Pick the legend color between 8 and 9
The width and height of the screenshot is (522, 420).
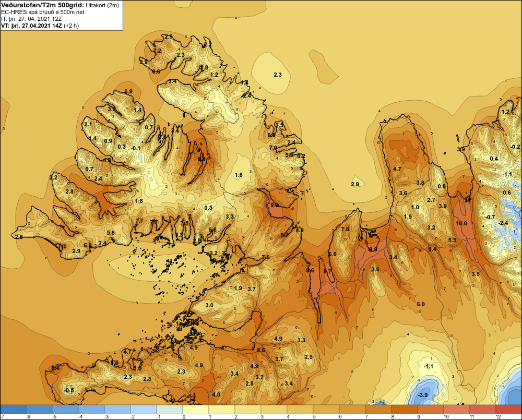(404, 410)
